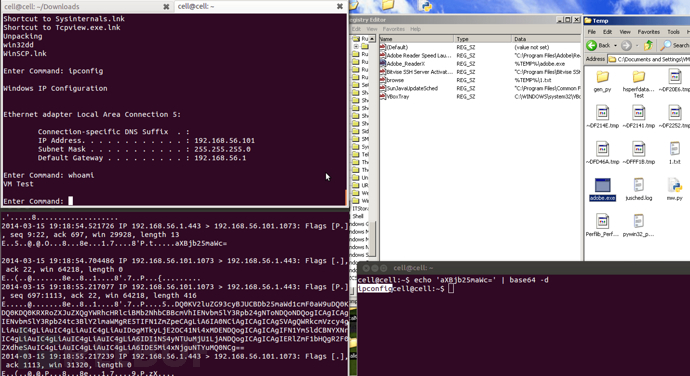The height and width of the screenshot is (376, 690).
Task: Open the Forward button history dropdown arrow
Action: (636, 45)
